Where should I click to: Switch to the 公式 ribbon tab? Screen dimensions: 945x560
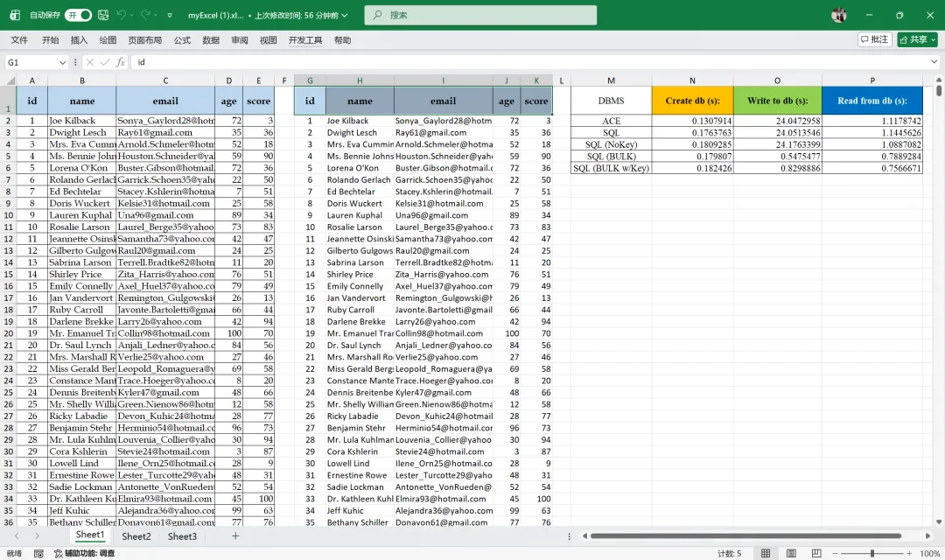tap(182, 39)
